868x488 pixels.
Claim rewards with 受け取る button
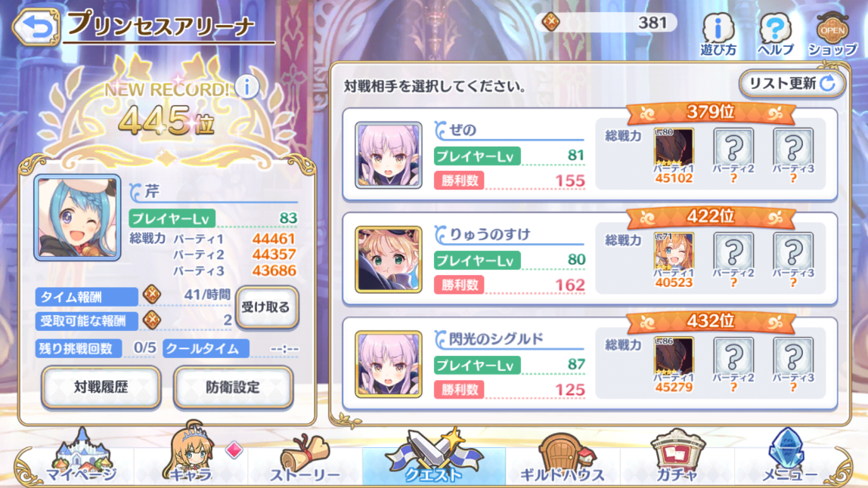coord(267,307)
